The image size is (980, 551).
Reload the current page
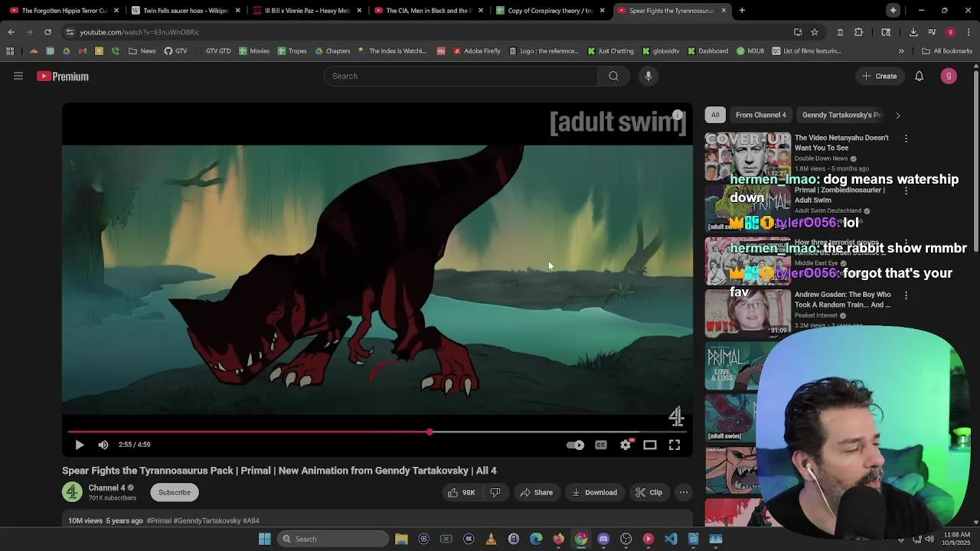click(47, 32)
